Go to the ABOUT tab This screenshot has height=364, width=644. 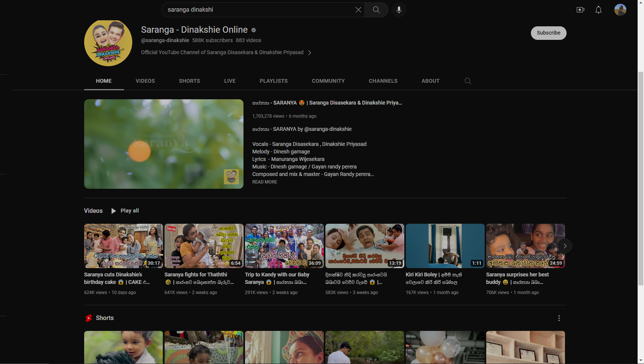pos(431,81)
